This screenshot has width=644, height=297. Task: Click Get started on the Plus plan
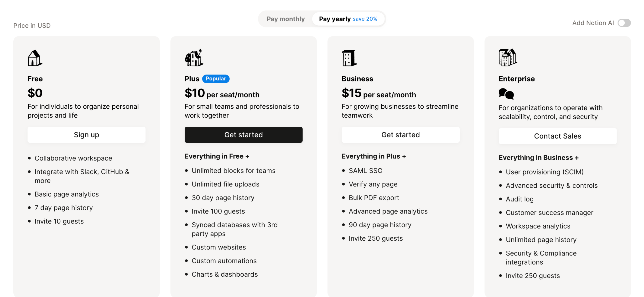pos(244,135)
